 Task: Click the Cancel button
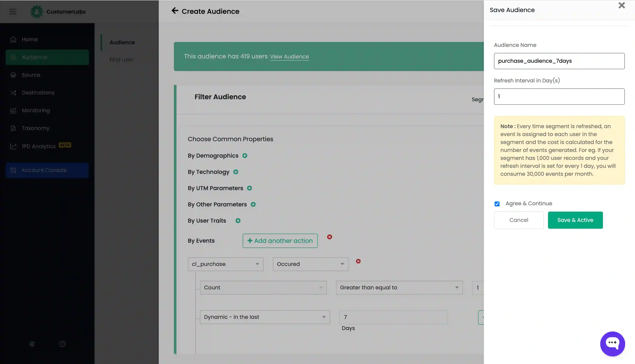click(x=519, y=220)
